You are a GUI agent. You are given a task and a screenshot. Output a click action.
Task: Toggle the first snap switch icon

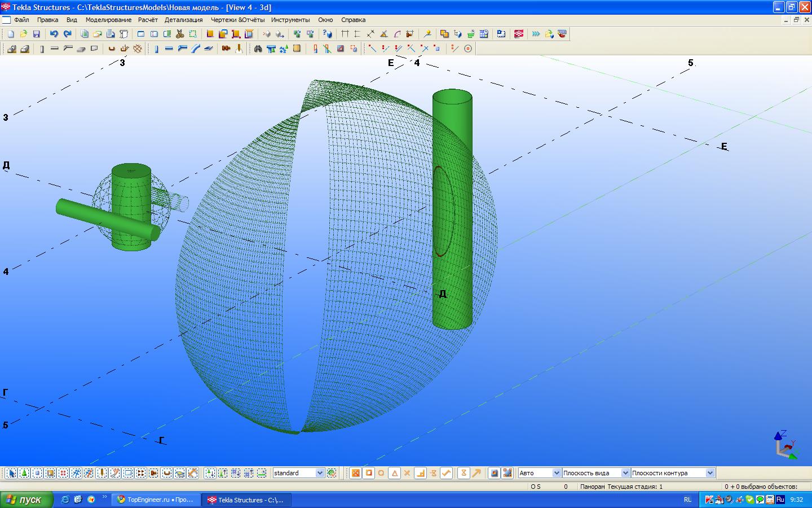point(356,473)
